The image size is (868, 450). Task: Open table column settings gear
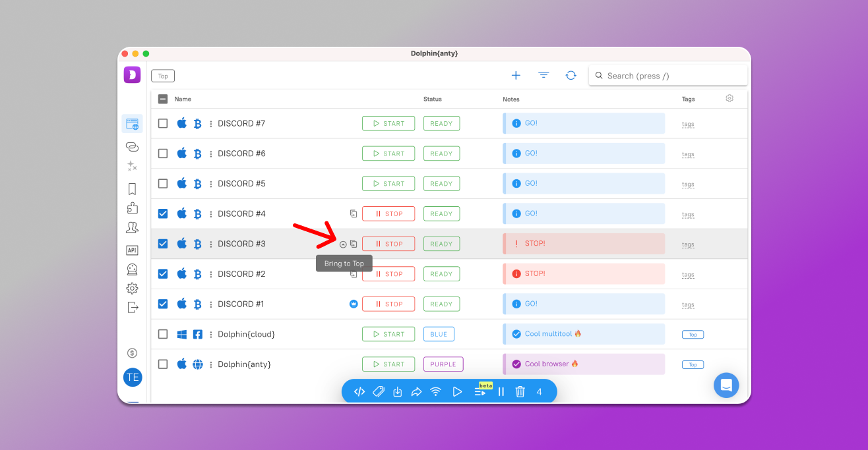point(729,99)
